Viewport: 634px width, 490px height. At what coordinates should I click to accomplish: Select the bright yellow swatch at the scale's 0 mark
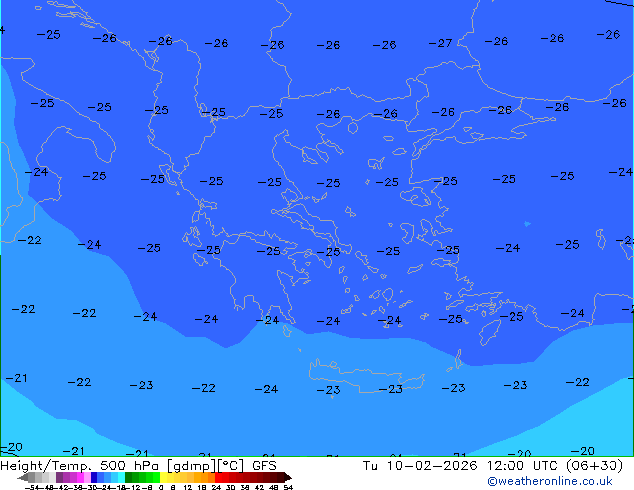pos(163,477)
